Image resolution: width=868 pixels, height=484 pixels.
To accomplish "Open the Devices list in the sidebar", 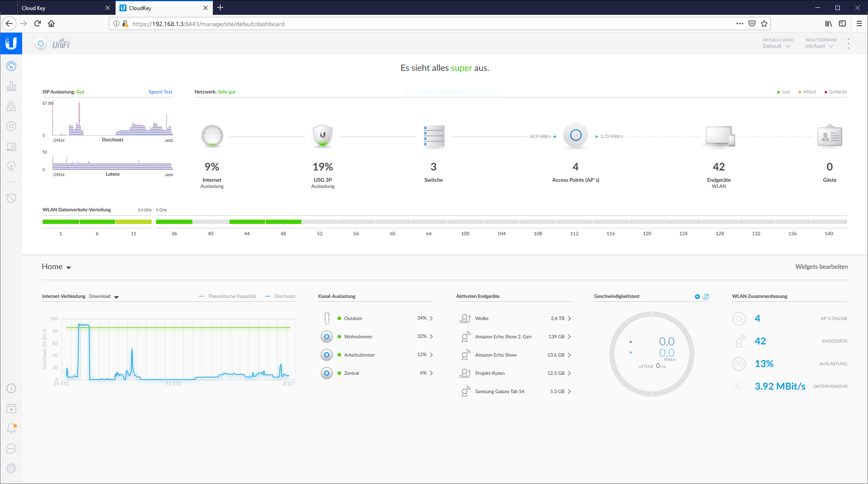I will pyautogui.click(x=11, y=126).
